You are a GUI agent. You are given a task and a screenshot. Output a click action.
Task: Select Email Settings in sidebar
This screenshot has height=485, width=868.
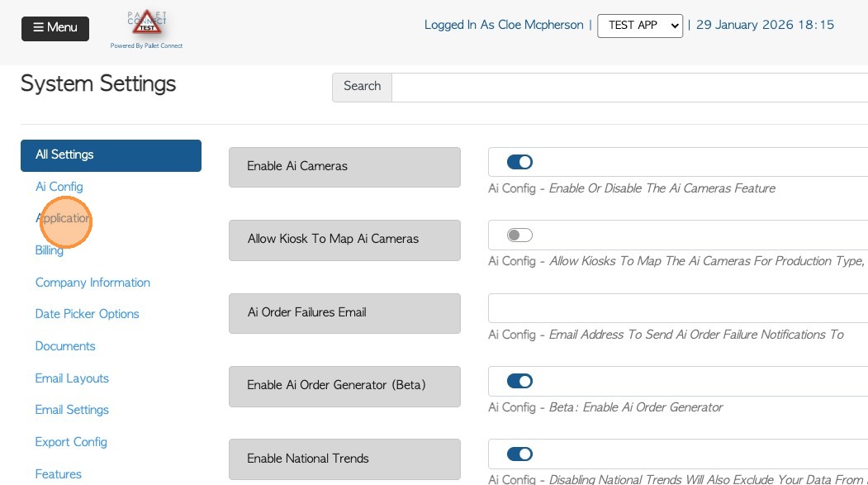click(72, 410)
